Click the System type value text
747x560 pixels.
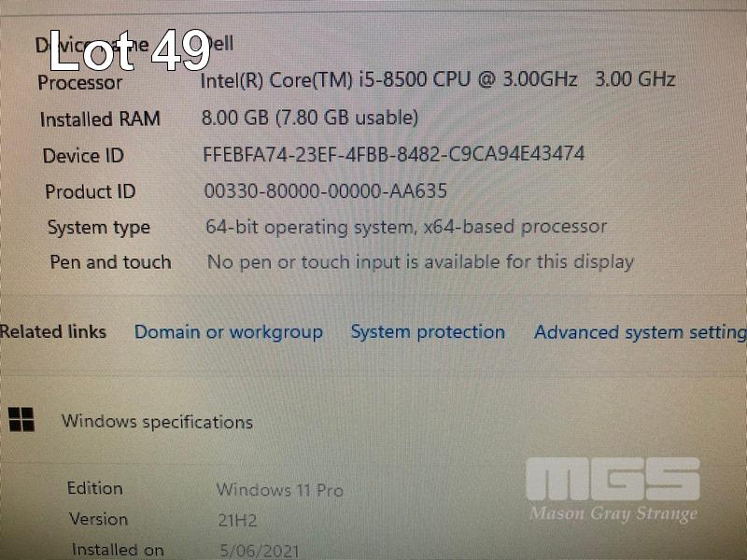(406, 227)
